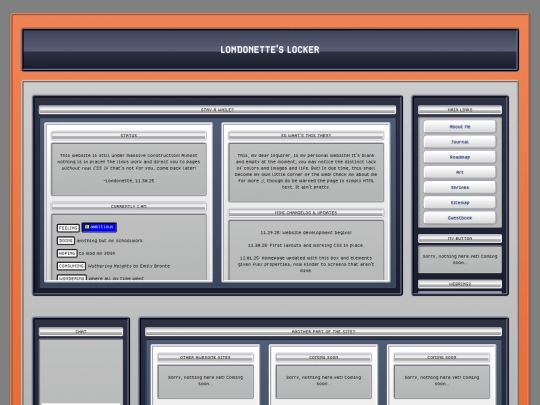
Task: Click the 'anything but my schoolwork' text
Action: coord(110,240)
